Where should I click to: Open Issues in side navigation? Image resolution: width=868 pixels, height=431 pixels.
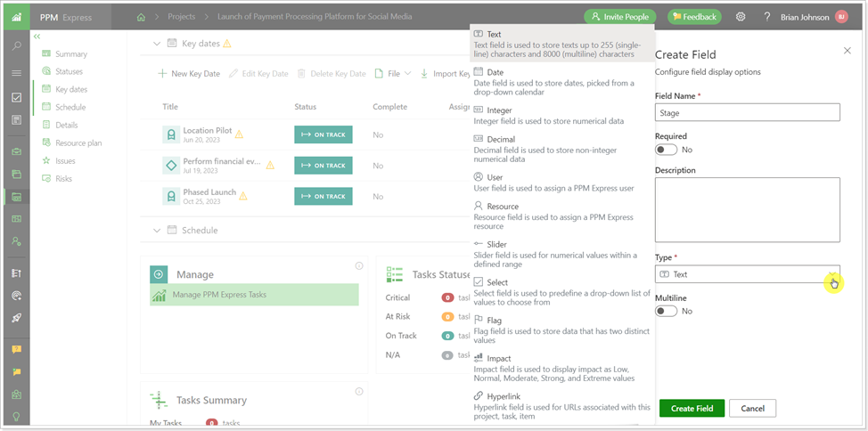tap(65, 161)
